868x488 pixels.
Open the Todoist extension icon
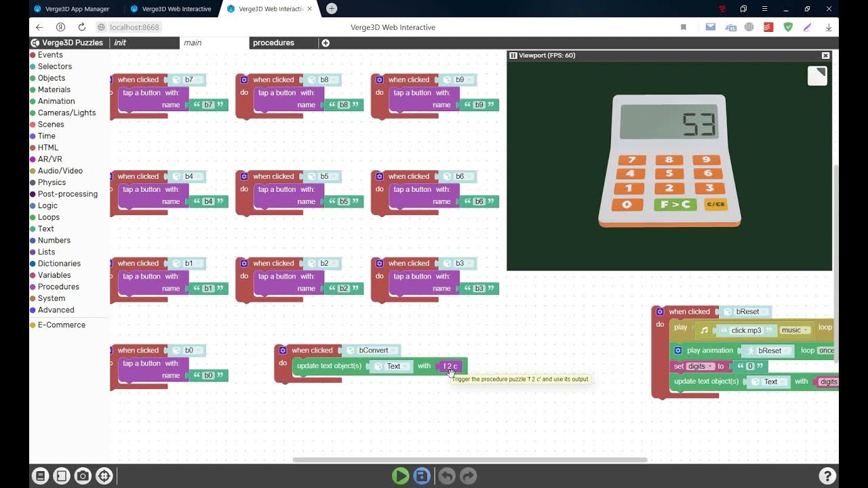pyautogui.click(x=768, y=27)
